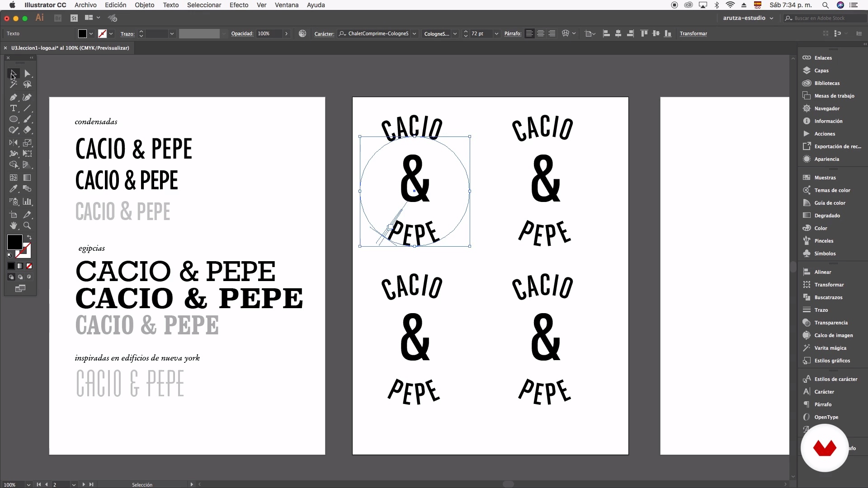
Task: Select the Lasso tool
Action: tap(27, 84)
